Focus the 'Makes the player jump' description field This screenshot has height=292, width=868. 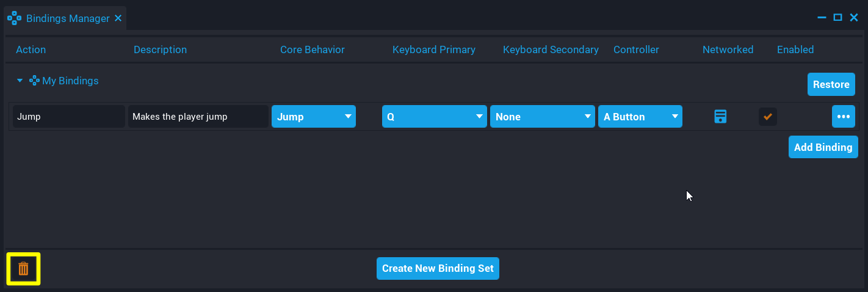coord(198,117)
